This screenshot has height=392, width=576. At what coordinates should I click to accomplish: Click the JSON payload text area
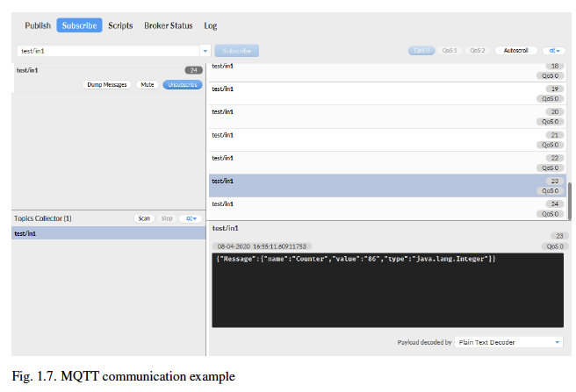[388, 290]
